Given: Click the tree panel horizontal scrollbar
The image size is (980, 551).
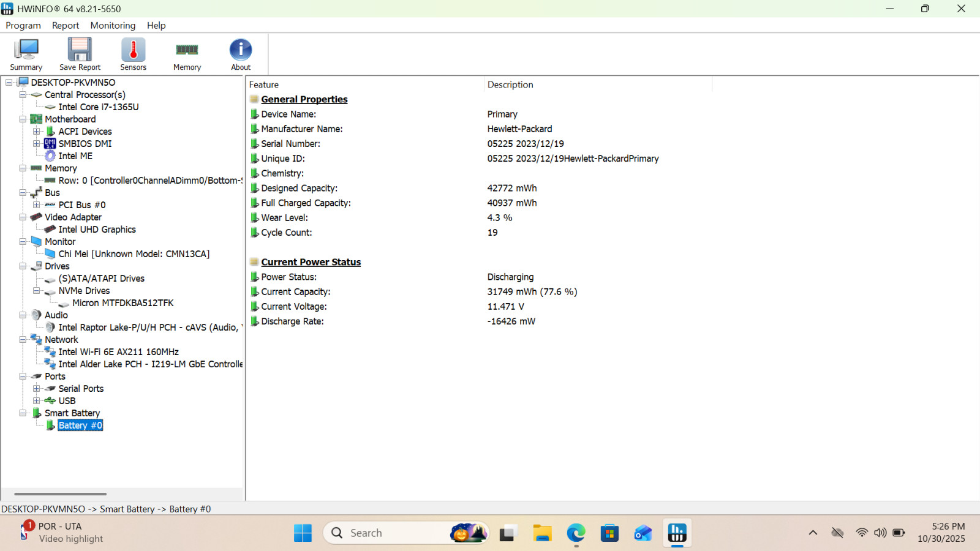Looking at the screenshot, I should click(61, 494).
